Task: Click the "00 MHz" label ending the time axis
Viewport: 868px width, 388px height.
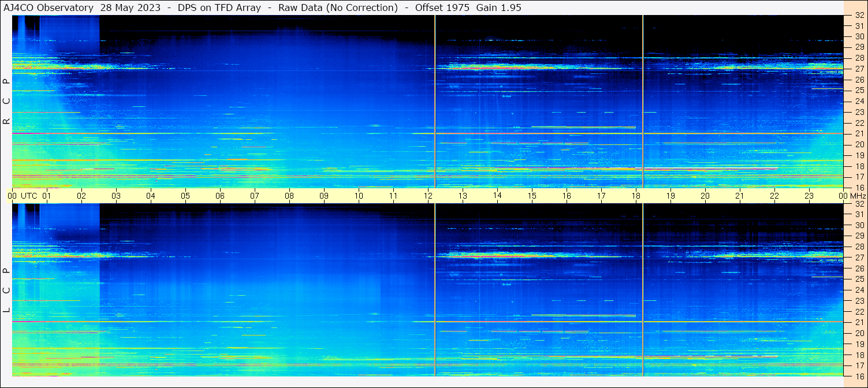Action: click(852, 196)
